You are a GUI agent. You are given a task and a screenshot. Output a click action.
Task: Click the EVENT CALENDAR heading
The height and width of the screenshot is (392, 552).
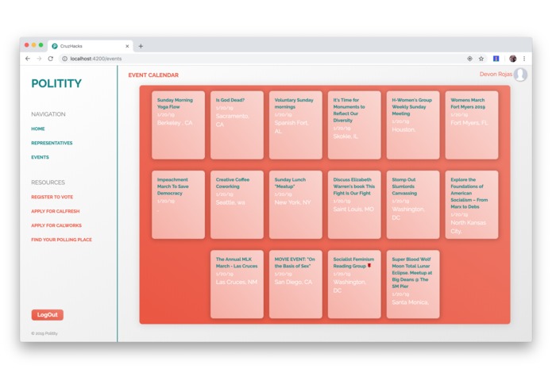tap(153, 75)
